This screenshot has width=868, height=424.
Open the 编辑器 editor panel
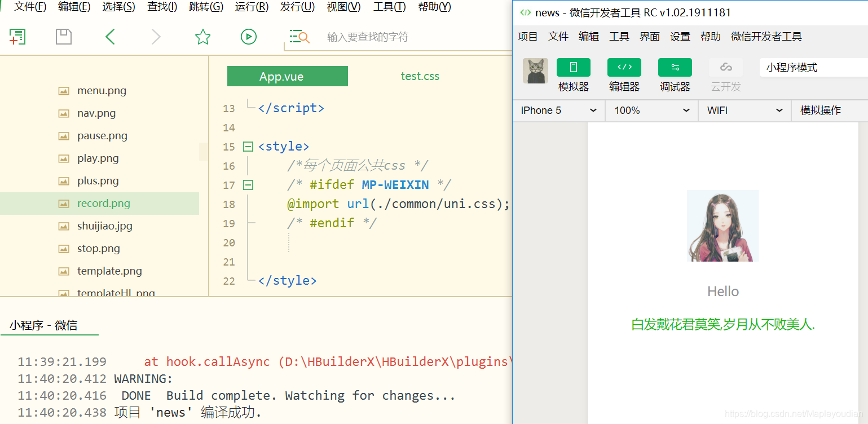624,74
